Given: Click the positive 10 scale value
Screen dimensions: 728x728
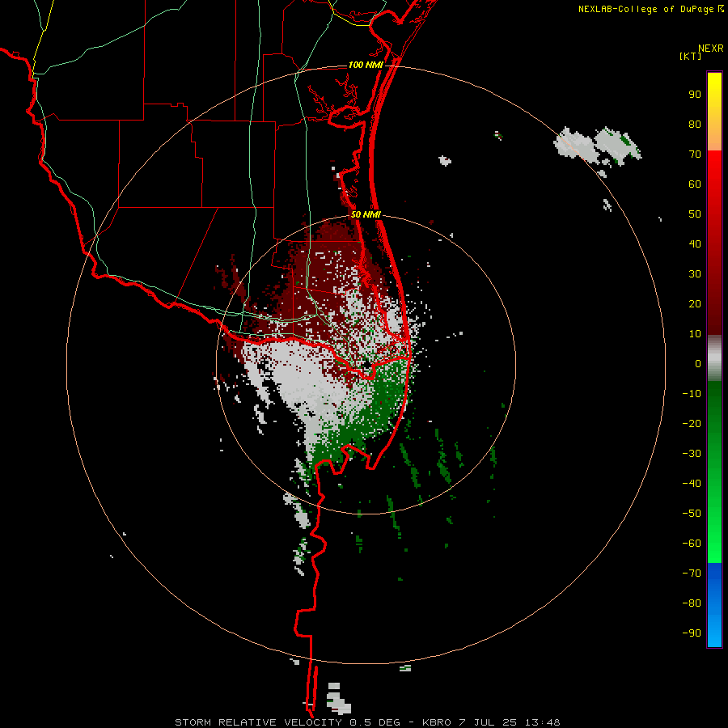Looking at the screenshot, I should coord(695,334).
